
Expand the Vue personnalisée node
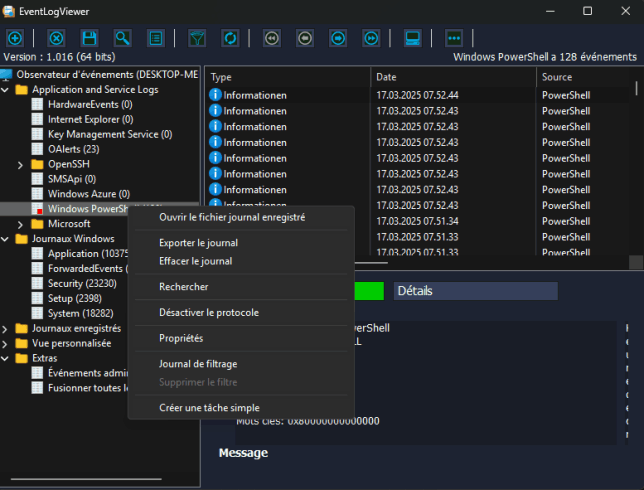tap(6, 343)
